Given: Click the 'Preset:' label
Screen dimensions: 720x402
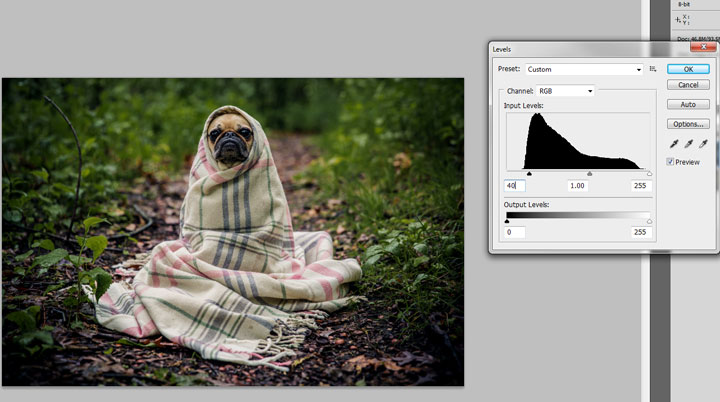Looking at the screenshot, I should pos(509,68).
